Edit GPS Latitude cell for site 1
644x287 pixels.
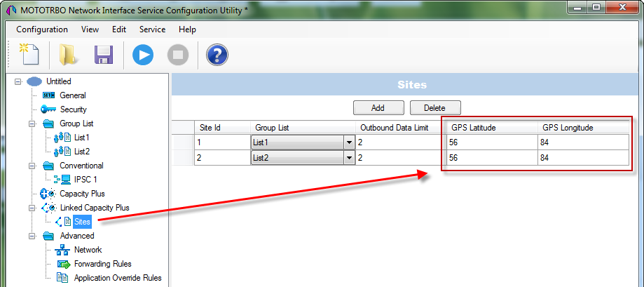tap(492, 142)
